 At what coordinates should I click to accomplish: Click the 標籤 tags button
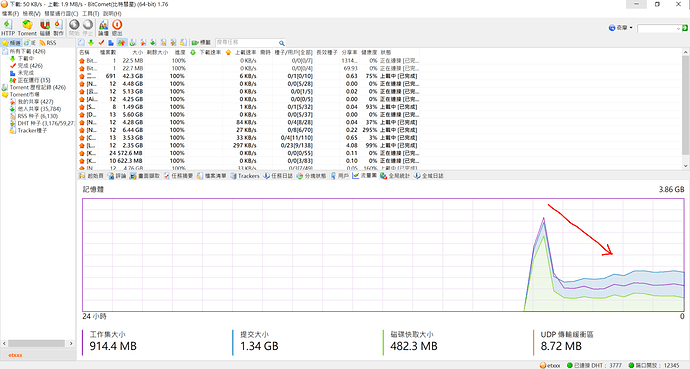[x=202, y=43]
